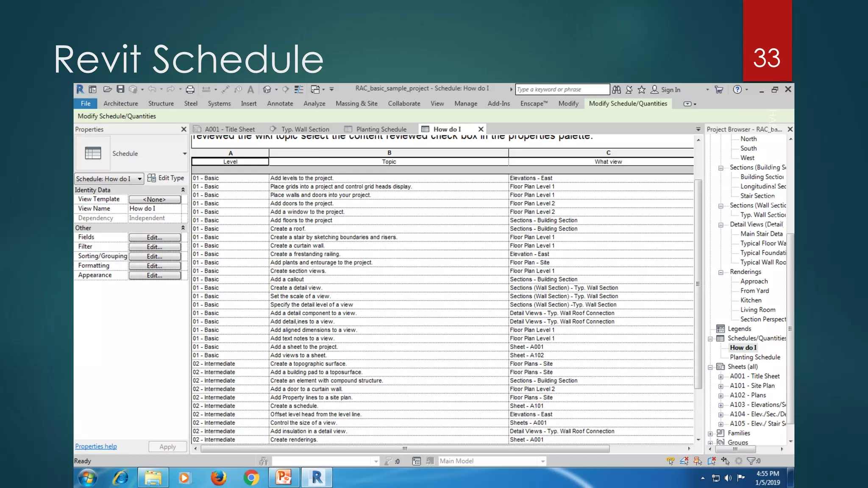Click the Redo arrow icon
The image size is (868, 488).
(171, 89)
